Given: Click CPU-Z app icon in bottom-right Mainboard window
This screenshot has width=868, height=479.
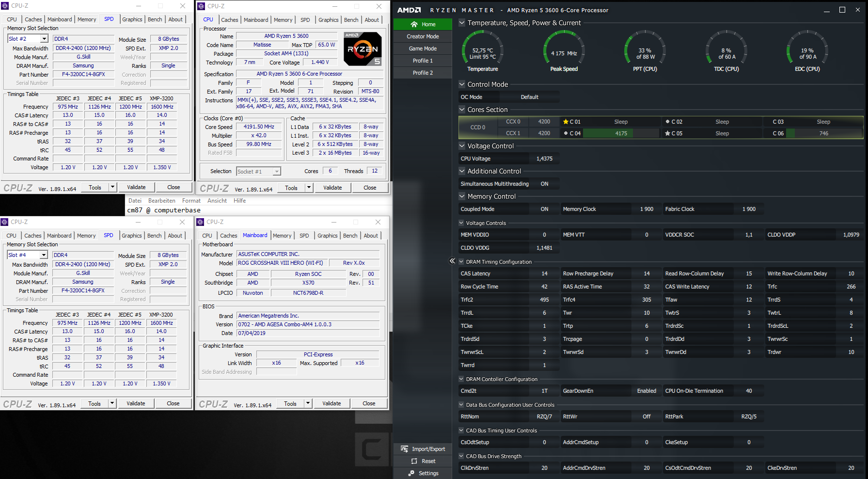Looking at the screenshot, I should pyautogui.click(x=200, y=222).
